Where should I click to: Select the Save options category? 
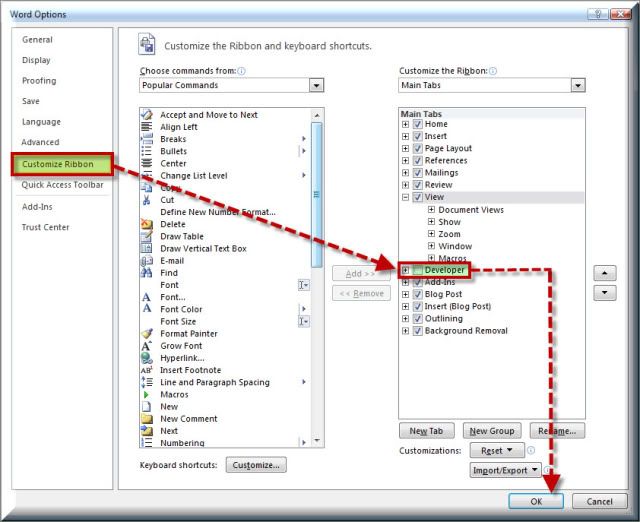(x=31, y=101)
